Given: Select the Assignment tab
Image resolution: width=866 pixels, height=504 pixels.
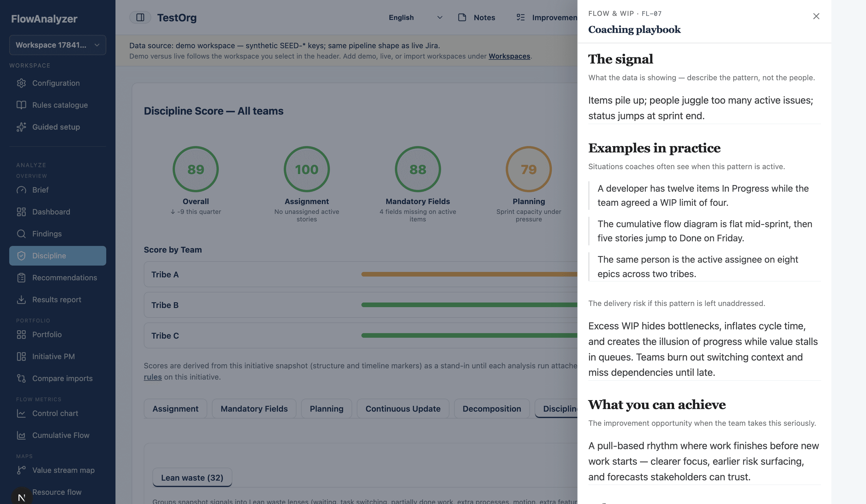Looking at the screenshot, I should pyautogui.click(x=175, y=408).
